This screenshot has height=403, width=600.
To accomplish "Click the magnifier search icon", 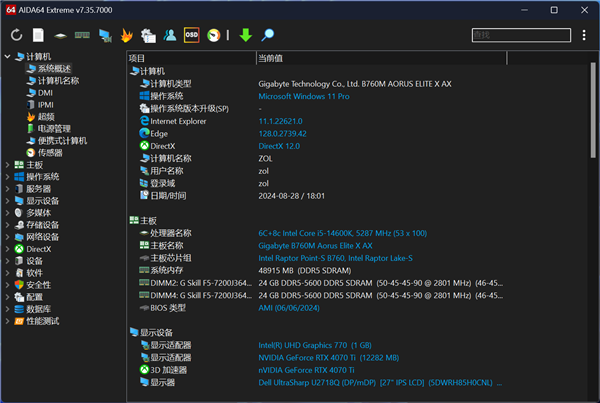I will (267, 35).
